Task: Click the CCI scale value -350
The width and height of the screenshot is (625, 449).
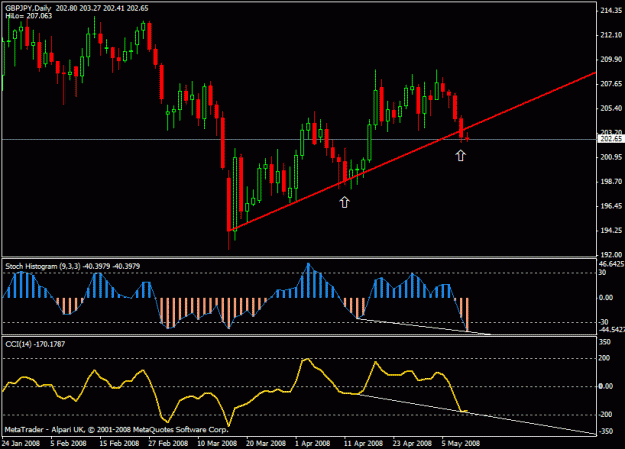Action: tap(605, 431)
